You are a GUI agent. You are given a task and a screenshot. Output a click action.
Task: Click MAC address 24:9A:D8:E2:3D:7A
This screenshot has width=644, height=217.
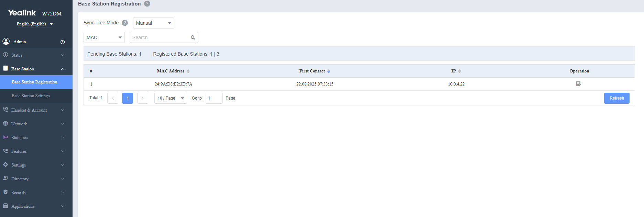coord(173,84)
